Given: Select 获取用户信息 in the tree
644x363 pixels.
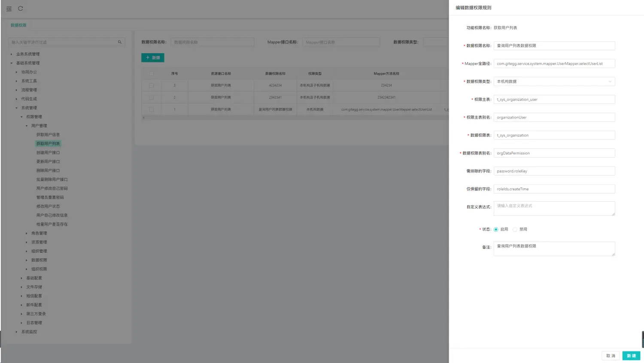Looking at the screenshot, I should 48,135.
